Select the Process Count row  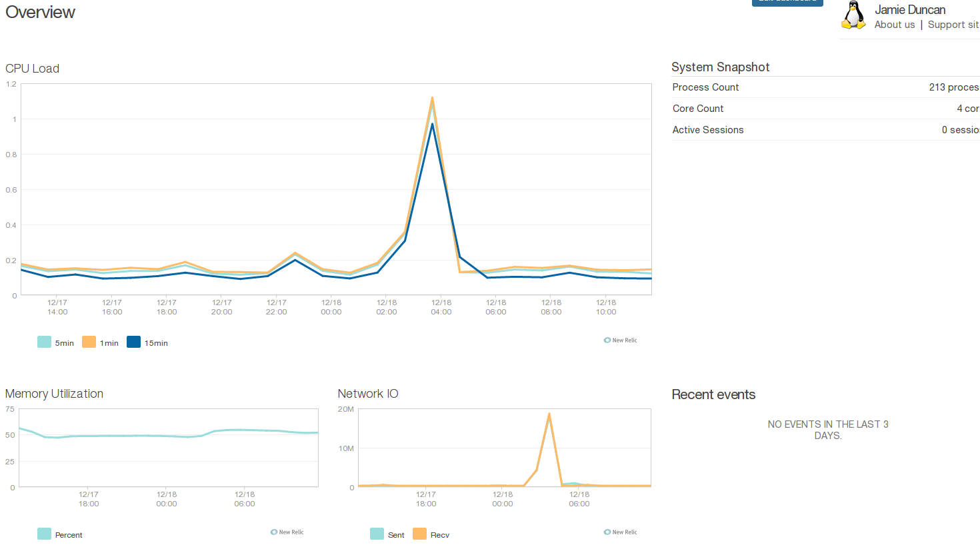(825, 87)
